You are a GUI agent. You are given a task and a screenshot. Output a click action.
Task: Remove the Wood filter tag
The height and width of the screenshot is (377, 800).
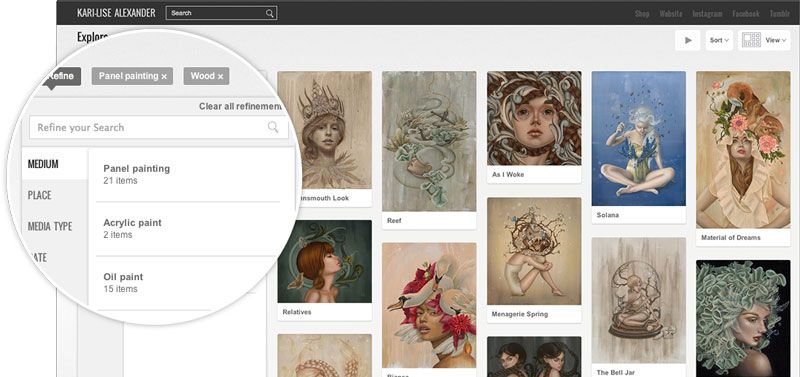220,77
